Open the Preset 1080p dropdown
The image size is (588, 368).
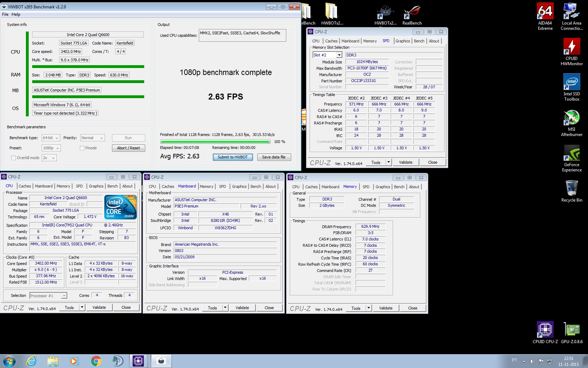point(51,148)
